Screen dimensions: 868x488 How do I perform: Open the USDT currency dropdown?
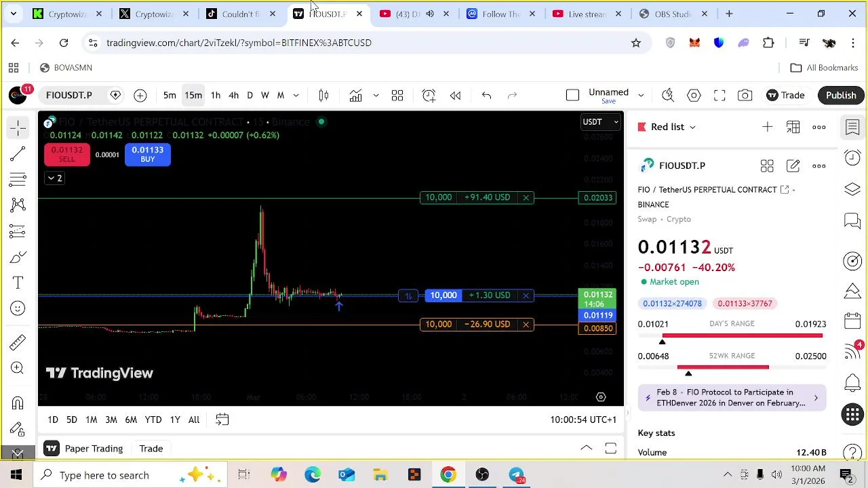pyautogui.click(x=600, y=122)
